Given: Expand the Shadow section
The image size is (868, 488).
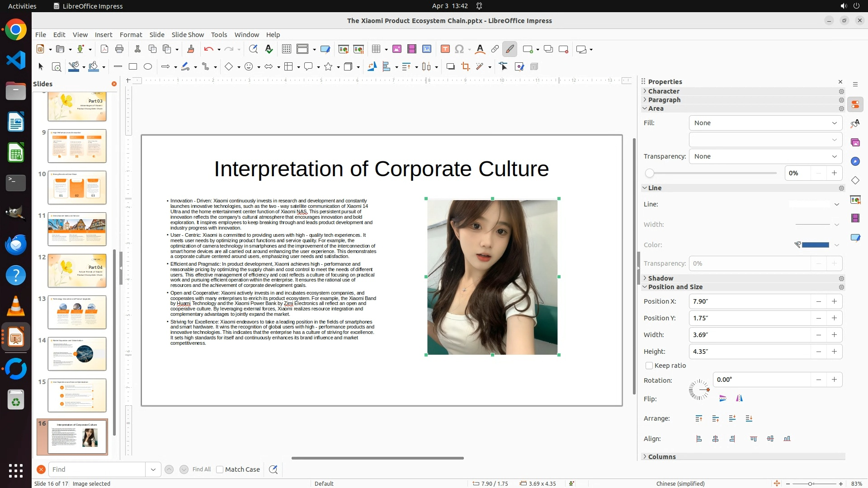Looking at the screenshot, I should click(660, 278).
